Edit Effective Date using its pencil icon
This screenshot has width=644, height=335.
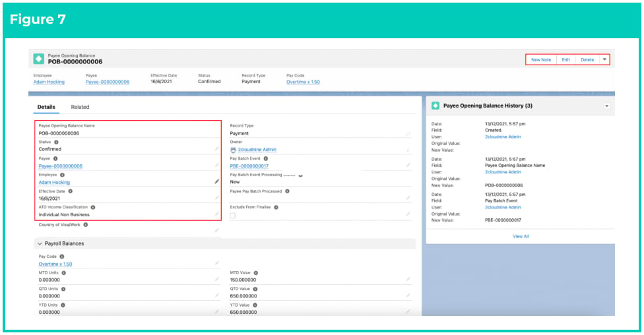216,198
